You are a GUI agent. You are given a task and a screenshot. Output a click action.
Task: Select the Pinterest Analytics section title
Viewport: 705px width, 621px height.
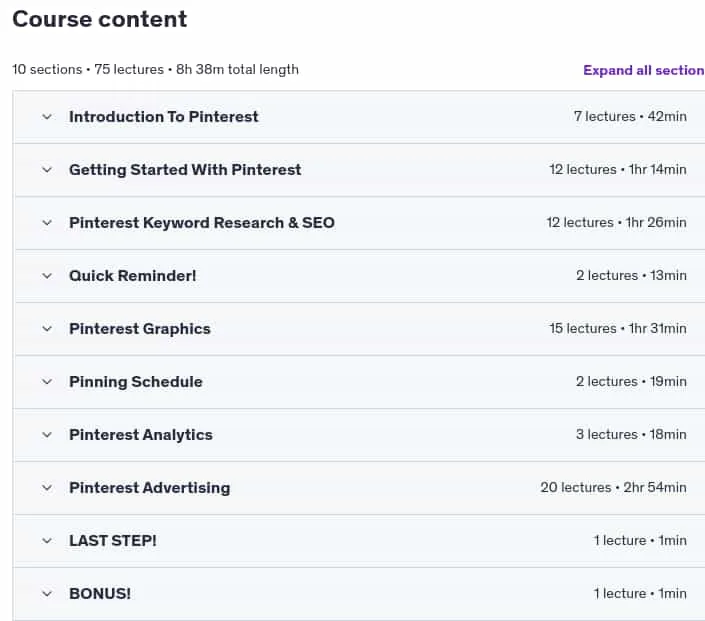pyautogui.click(x=141, y=435)
